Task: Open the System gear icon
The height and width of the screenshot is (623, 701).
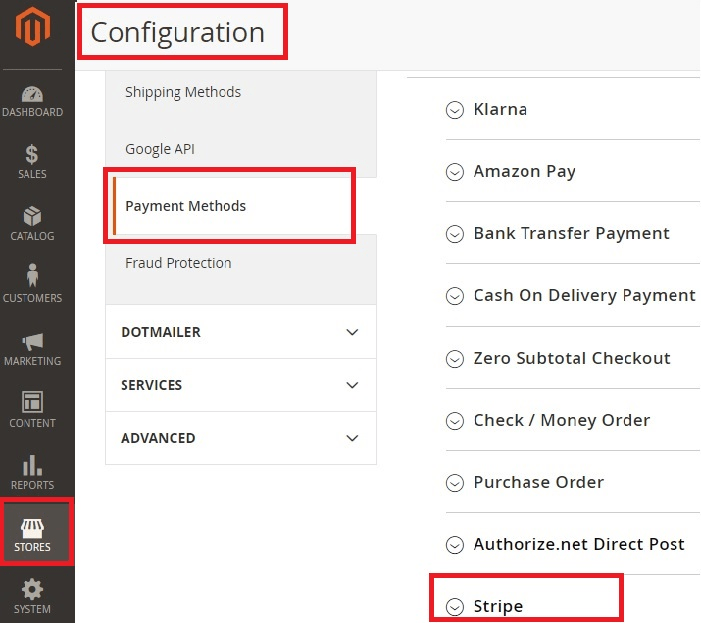Action: [x=32, y=590]
